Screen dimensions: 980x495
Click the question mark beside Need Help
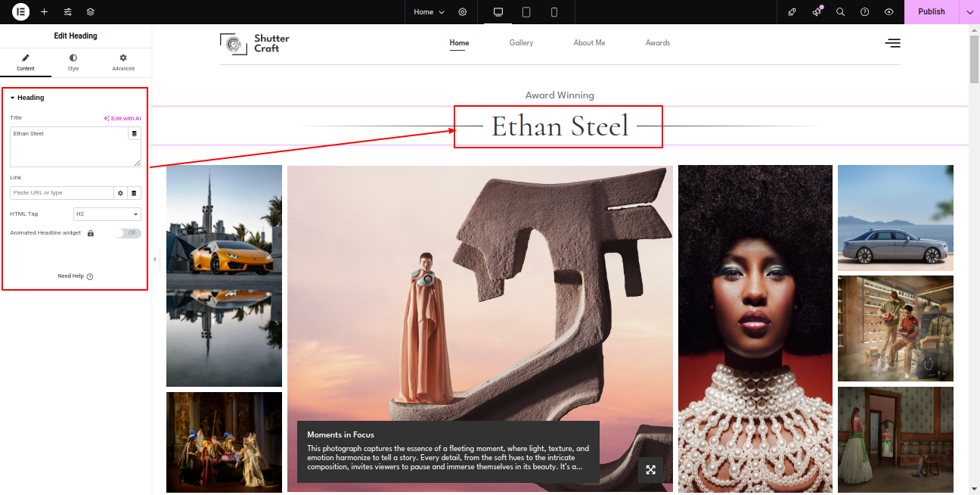[x=90, y=276]
